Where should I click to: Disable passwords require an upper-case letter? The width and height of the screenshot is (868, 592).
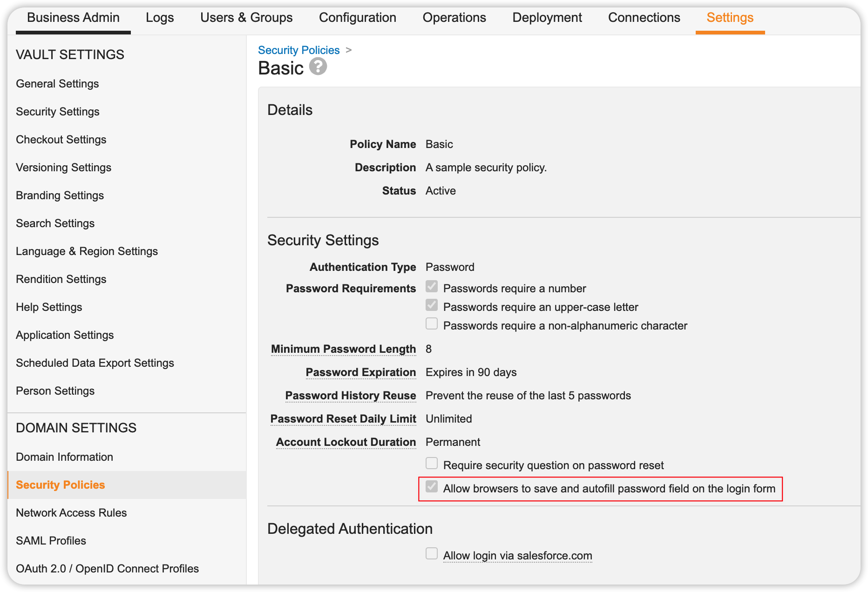click(x=431, y=305)
